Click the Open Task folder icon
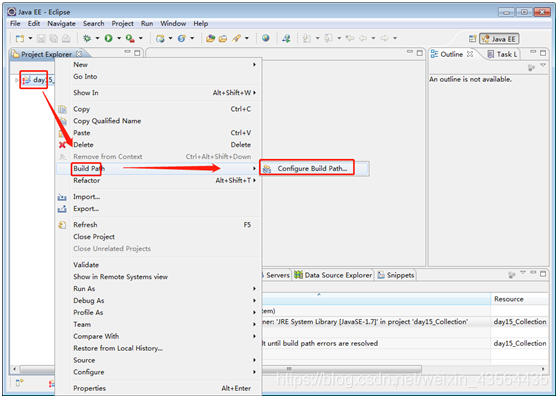This screenshot has height=398, width=558. point(223,38)
